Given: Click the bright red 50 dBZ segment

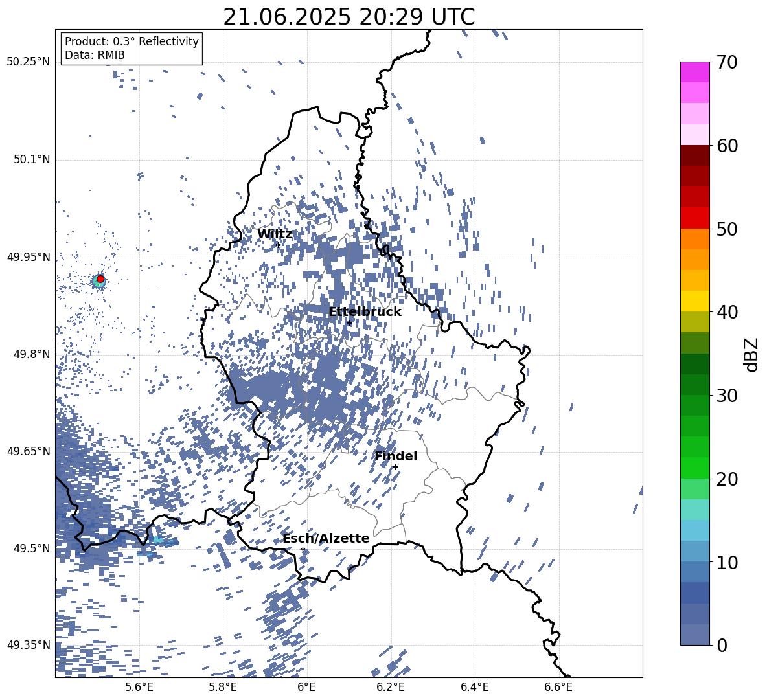Looking at the screenshot, I should pyautogui.click(x=694, y=218).
